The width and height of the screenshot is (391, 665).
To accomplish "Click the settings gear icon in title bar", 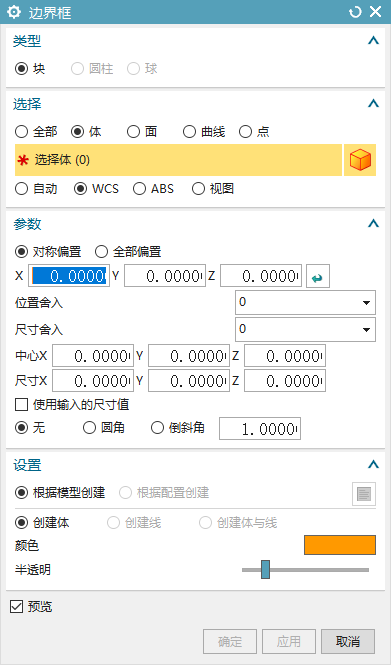I will 14,12.
